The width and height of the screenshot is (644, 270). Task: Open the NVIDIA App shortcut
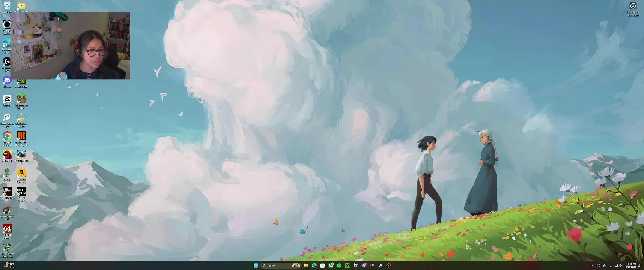(x=21, y=83)
